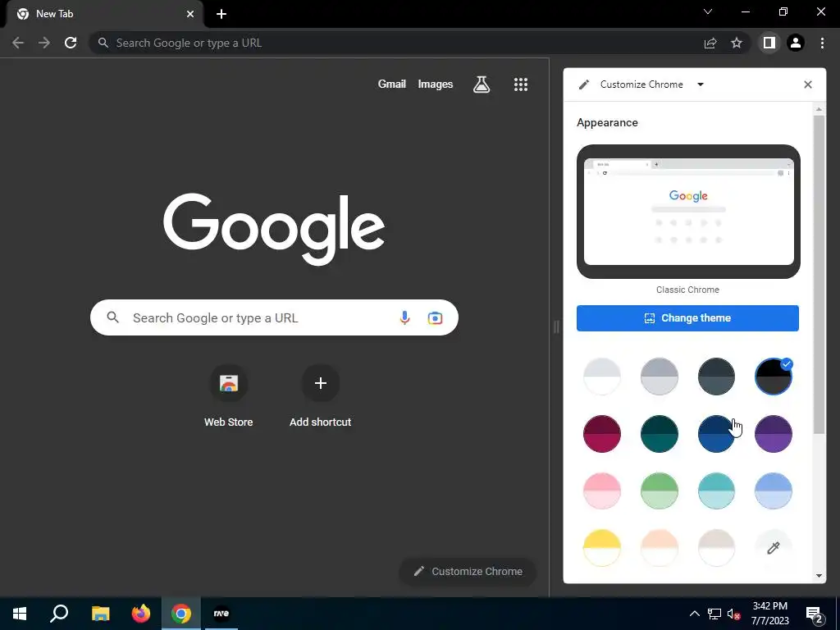Select the dark slate grey color swatch
Viewport: 840px width, 630px height.
click(716, 376)
